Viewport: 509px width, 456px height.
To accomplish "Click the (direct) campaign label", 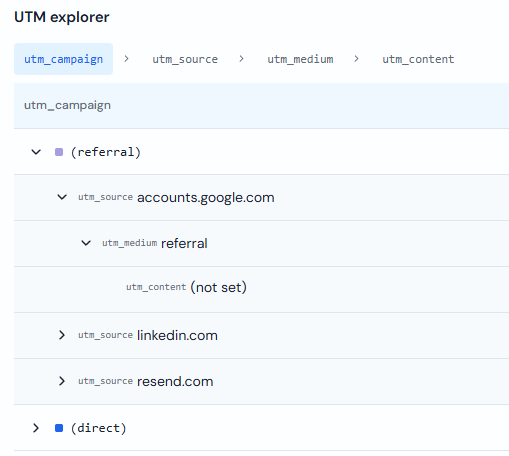I will (x=99, y=428).
